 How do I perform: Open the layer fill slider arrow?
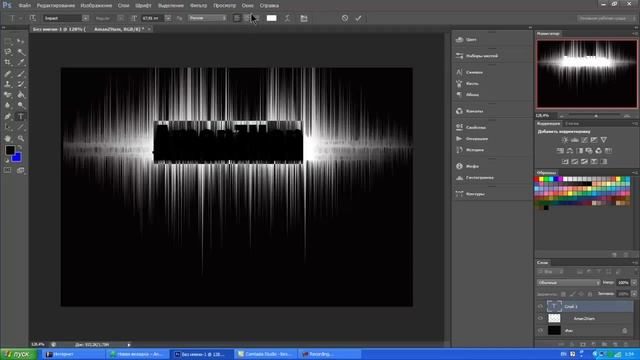(634, 294)
